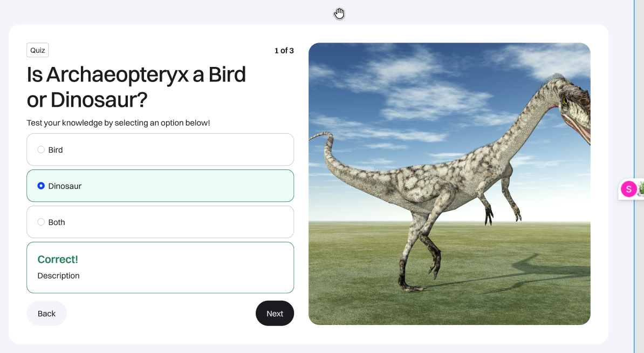
Task: Click the Quiz badge label
Action: point(38,50)
